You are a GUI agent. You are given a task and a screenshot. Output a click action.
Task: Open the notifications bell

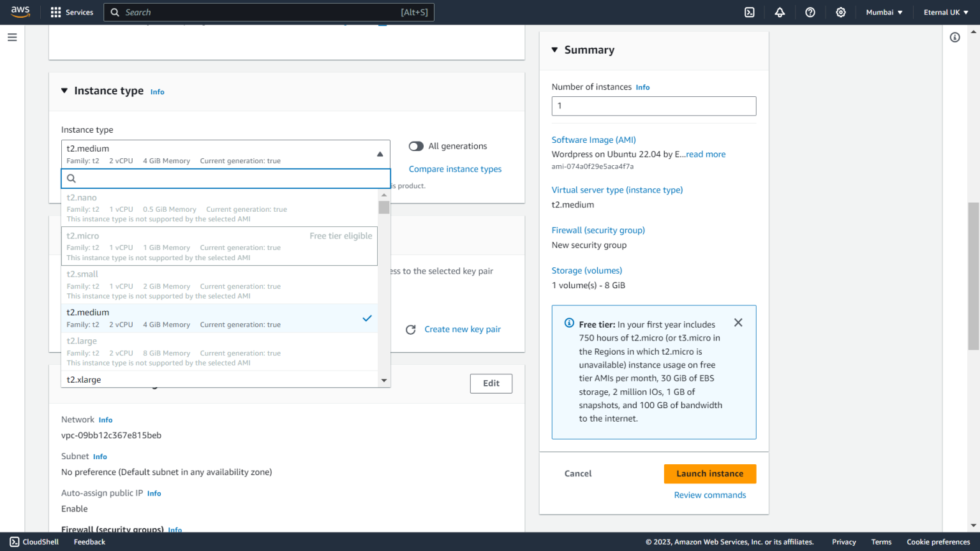(780, 11)
